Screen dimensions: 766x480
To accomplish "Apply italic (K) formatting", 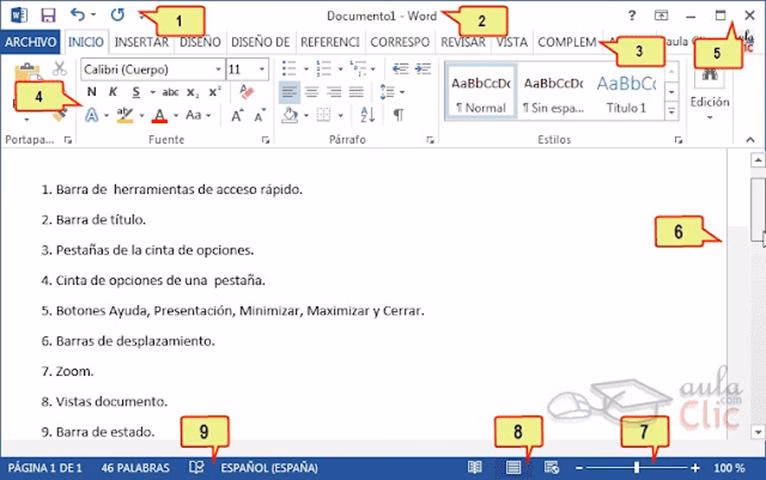I will (113, 92).
